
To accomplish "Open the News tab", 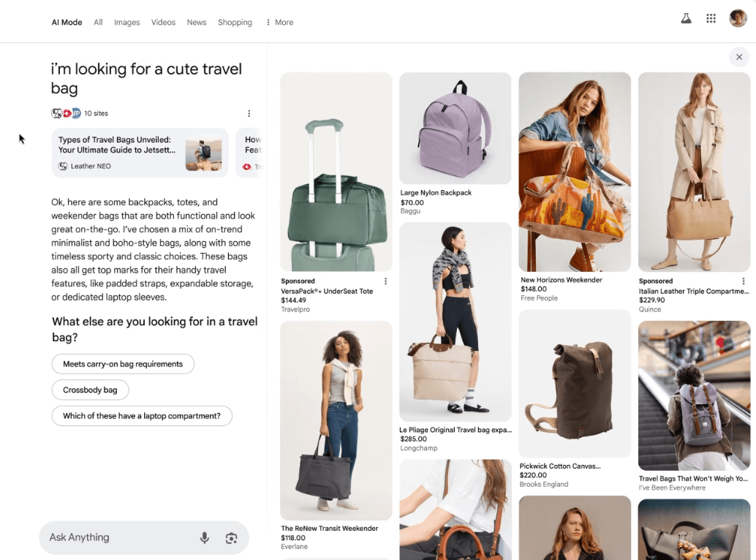I will click(197, 23).
